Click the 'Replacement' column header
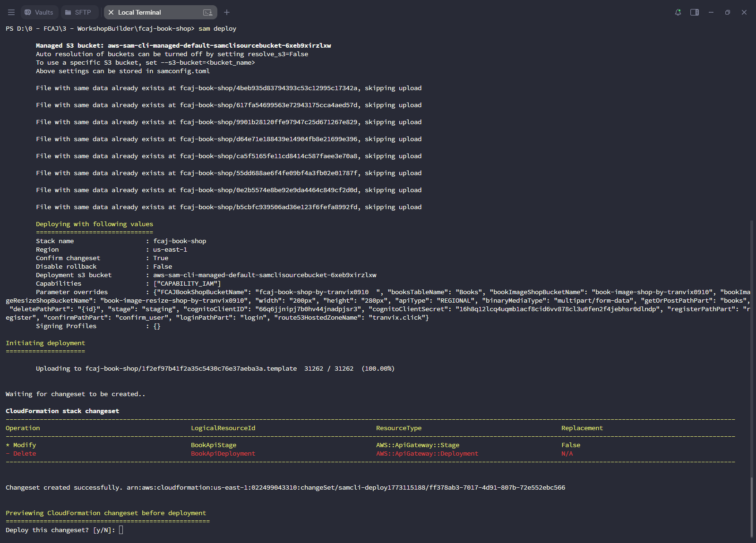This screenshot has height=543, width=756. pyautogui.click(x=582, y=428)
